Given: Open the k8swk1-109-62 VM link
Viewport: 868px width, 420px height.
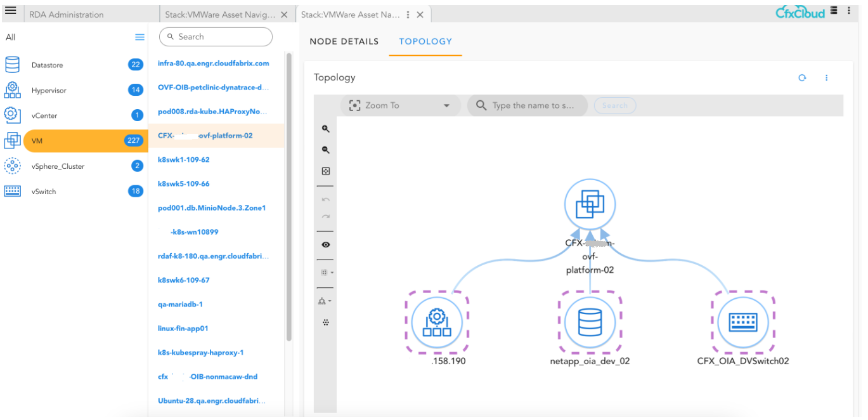Looking at the screenshot, I should pyautogui.click(x=183, y=160).
